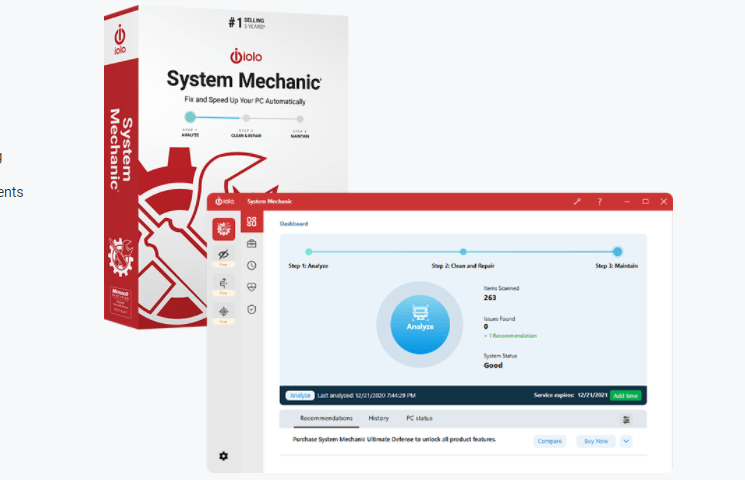Minimize the System Mechanic window

click(x=627, y=202)
